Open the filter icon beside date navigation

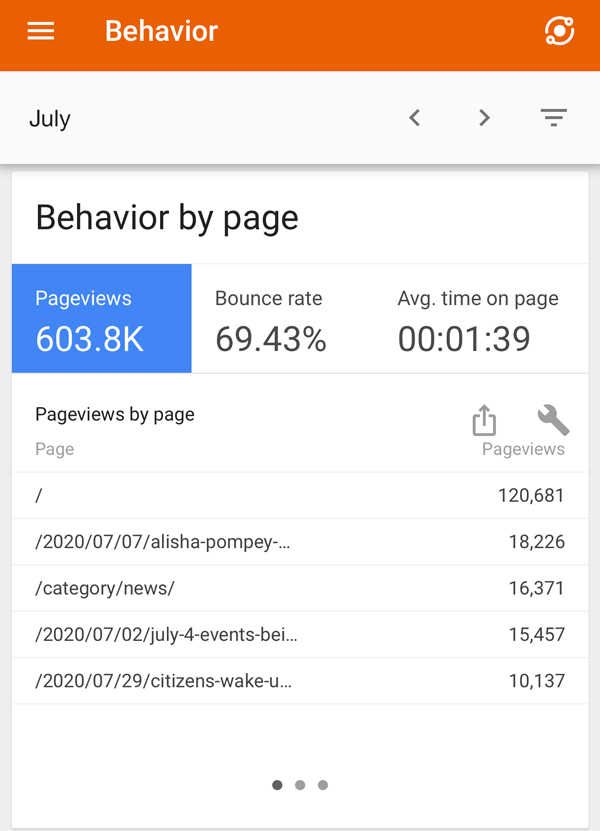(554, 118)
